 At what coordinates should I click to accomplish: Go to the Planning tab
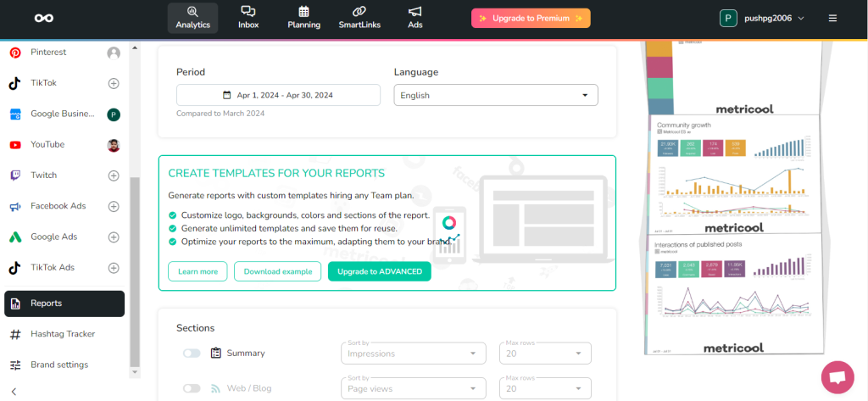304,19
